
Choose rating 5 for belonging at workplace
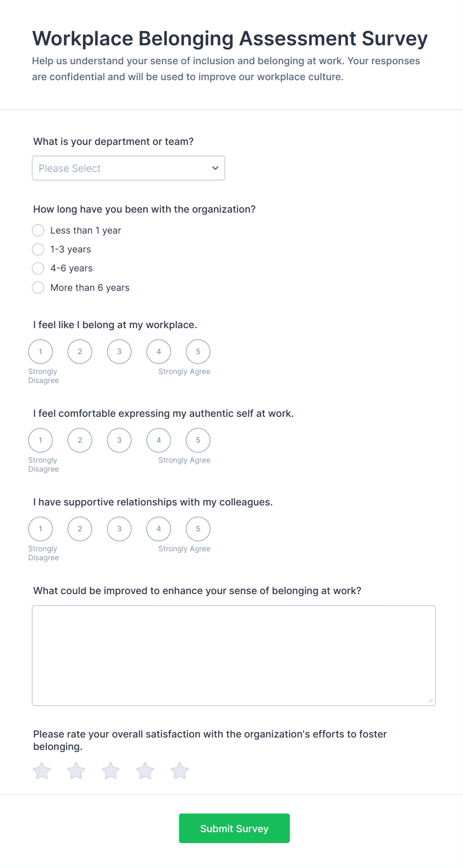pyautogui.click(x=198, y=351)
